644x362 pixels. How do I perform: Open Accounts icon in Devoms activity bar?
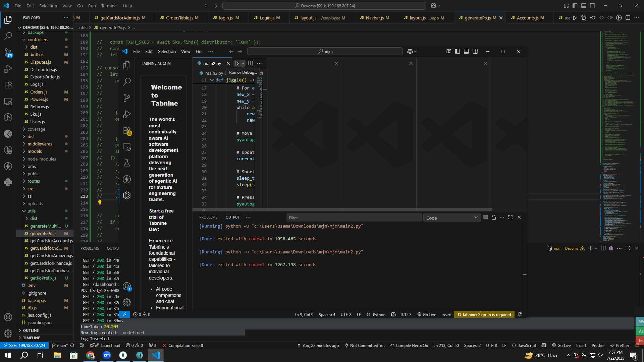(x=8, y=317)
